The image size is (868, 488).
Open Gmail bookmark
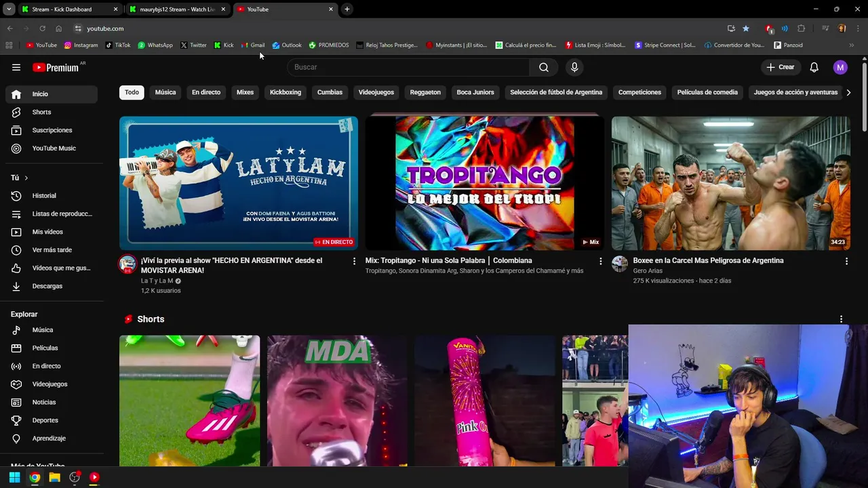pyautogui.click(x=253, y=45)
